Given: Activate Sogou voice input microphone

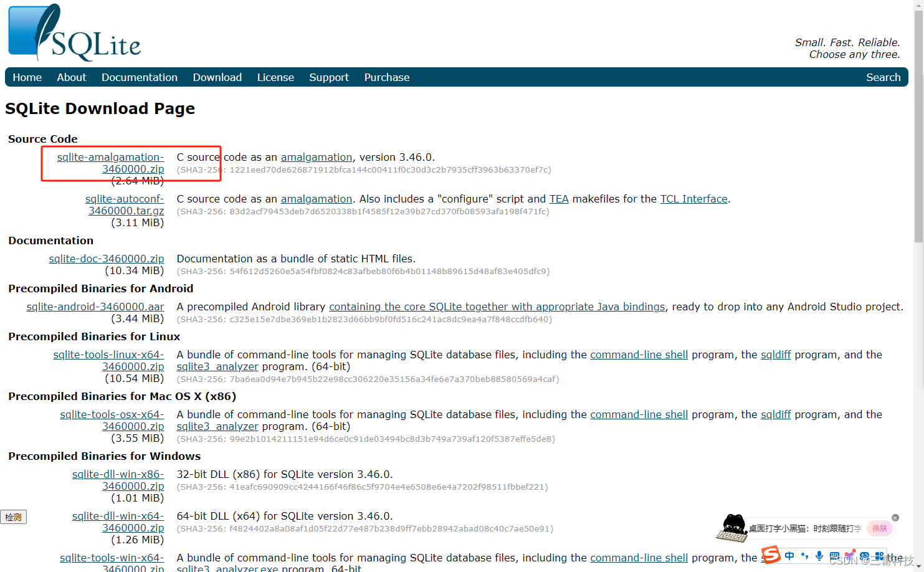Looking at the screenshot, I should pos(819,556).
